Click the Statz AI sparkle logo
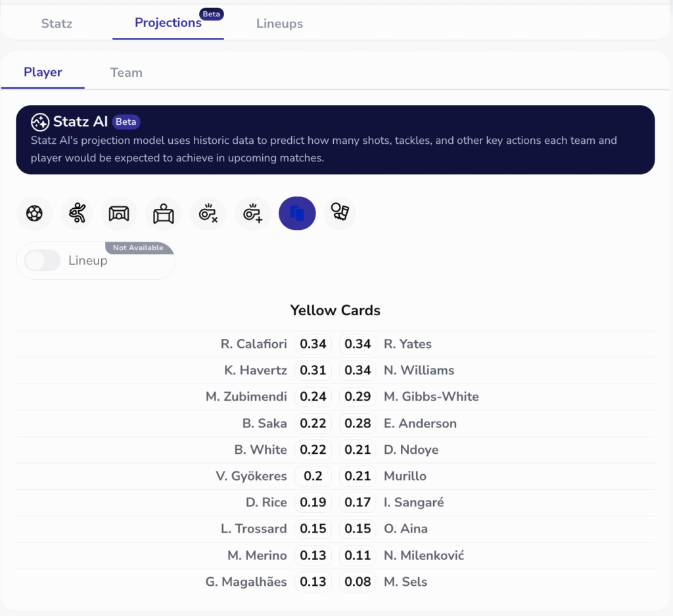Viewport: 673px width, 616px height. 39,122
